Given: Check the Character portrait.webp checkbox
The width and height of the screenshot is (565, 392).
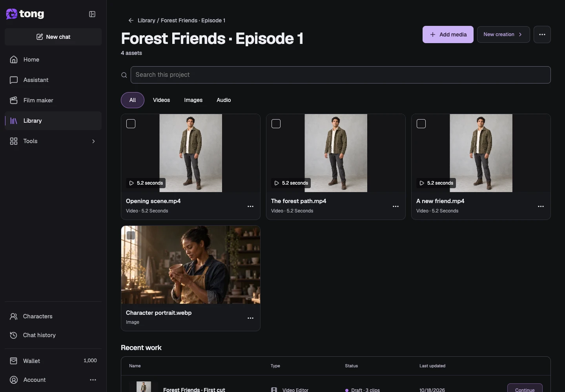Looking at the screenshot, I should 131,235.
